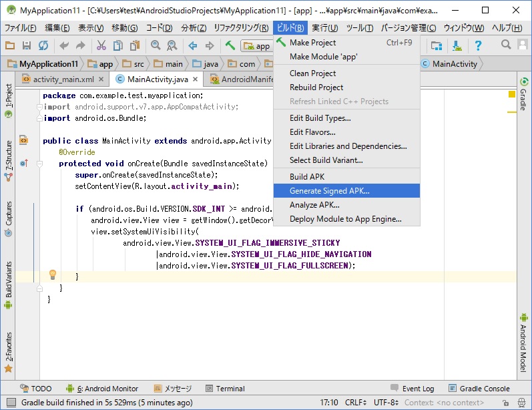Click the yellow lightbulb intention icon

53,274
